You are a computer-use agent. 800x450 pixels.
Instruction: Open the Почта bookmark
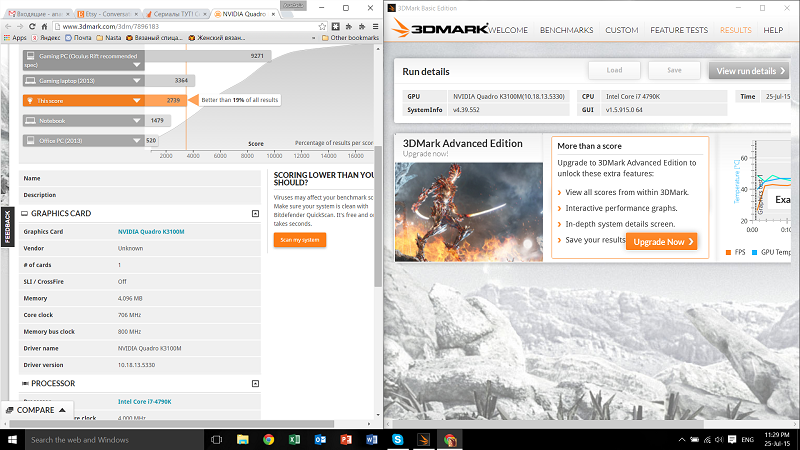78,38
